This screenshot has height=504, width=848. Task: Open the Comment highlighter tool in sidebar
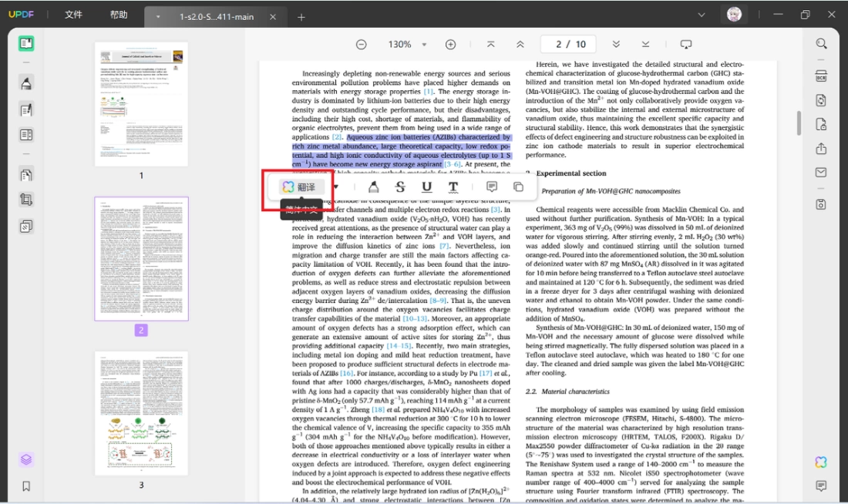[26, 83]
